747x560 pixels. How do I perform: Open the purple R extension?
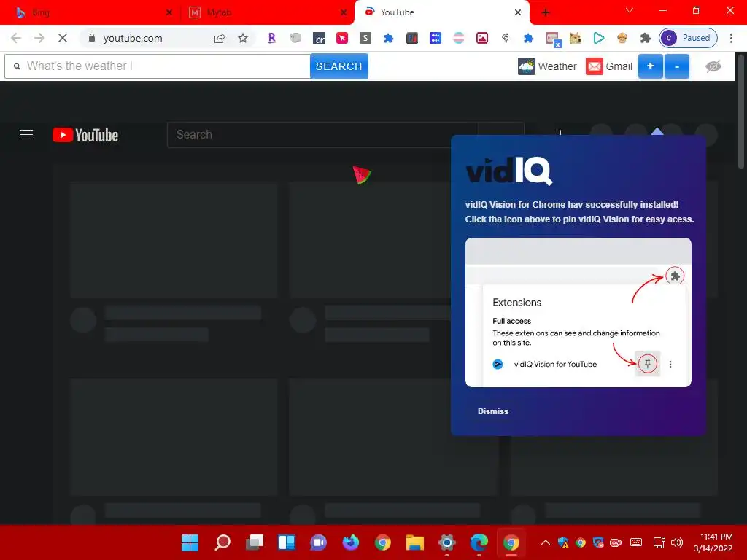point(271,38)
